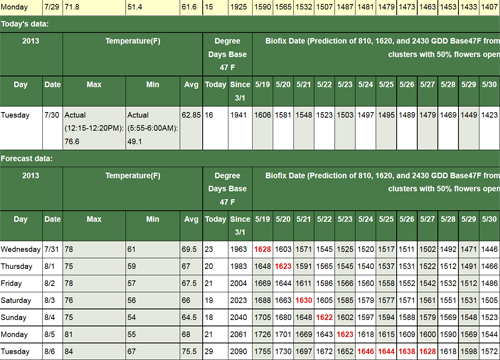Click the "Temperature(F)" header in Today's data table
Viewport: 500px width, 360px height.
[132, 54]
